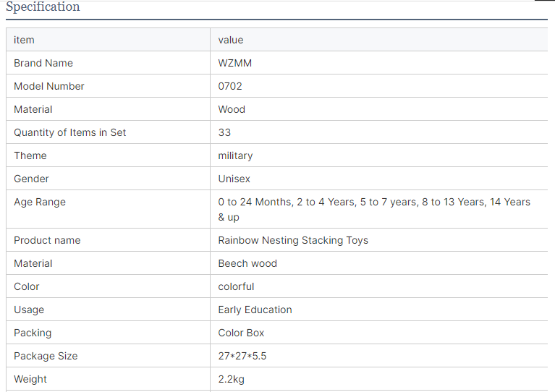Select the 'value' column header
The height and width of the screenshot is (392, 555).
click(231, 40)
